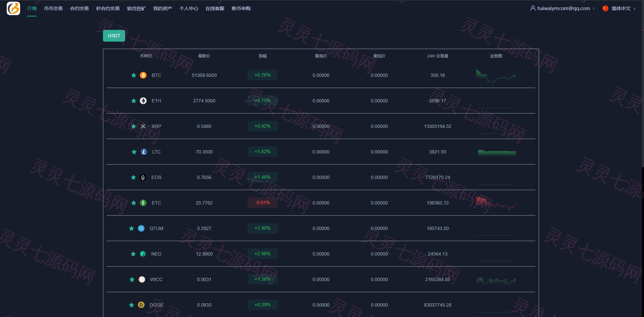The height and width of the screenshot is (317, 644).
Task: Go to 锁仓挖矿 in navigation
Action: pyautogui.click(x=137, y=8)
